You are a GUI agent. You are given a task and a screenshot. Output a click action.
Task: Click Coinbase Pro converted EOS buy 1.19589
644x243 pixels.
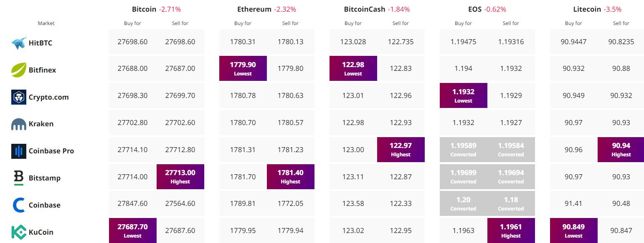click(x=464, y=150)
